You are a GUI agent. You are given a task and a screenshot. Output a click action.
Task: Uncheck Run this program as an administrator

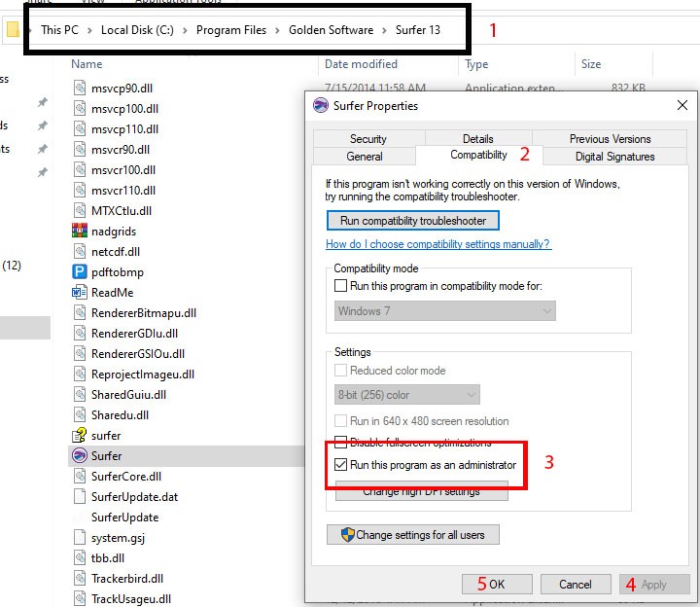tap(340, 465)
